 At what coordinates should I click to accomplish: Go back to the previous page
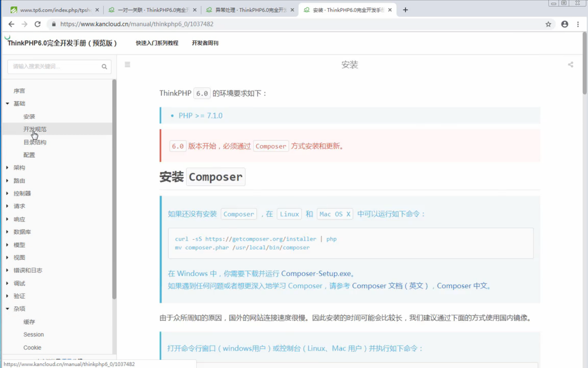(x=11, y=24)
